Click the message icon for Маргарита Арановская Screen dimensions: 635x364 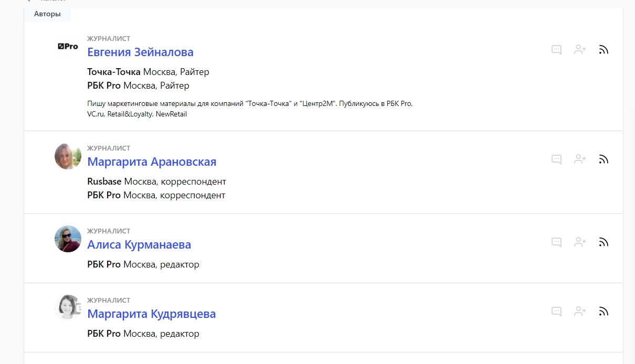click(x=557, y=159)
